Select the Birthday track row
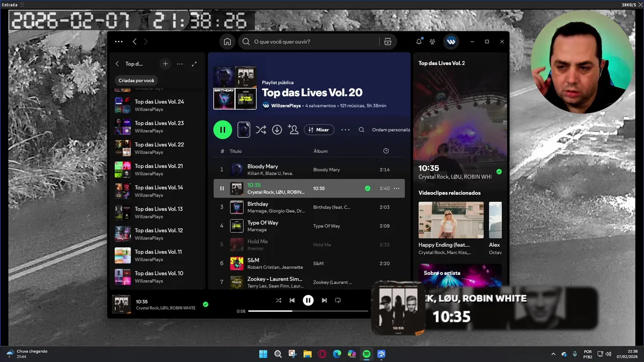Screen dimensions: 644x362 click(x=309, y=207)
